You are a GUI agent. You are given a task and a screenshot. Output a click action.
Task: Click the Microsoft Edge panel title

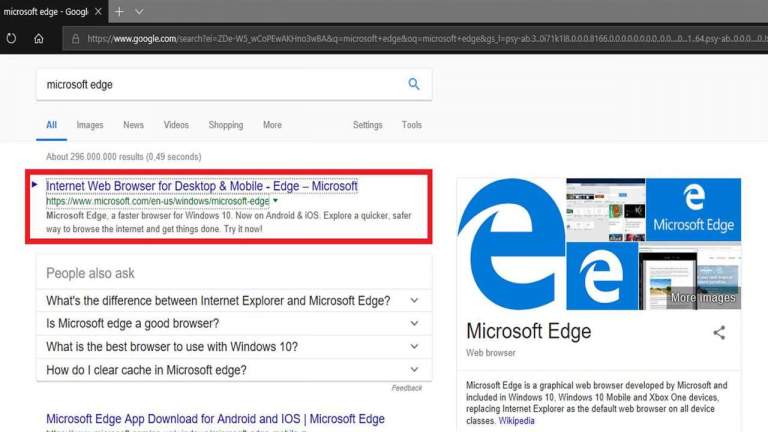coord(528,332)
